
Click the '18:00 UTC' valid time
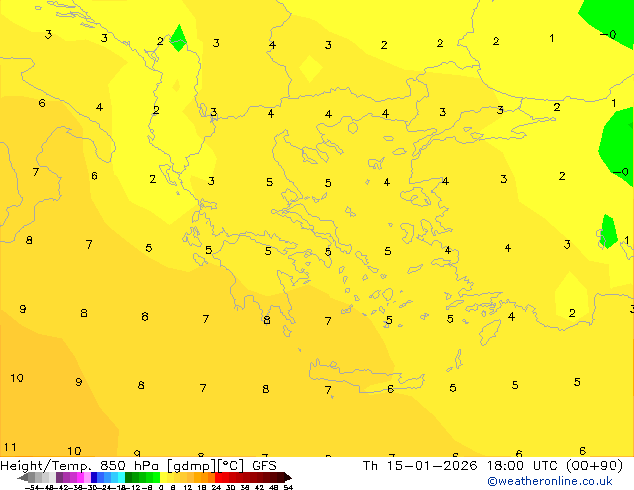[x=524, y=465]
